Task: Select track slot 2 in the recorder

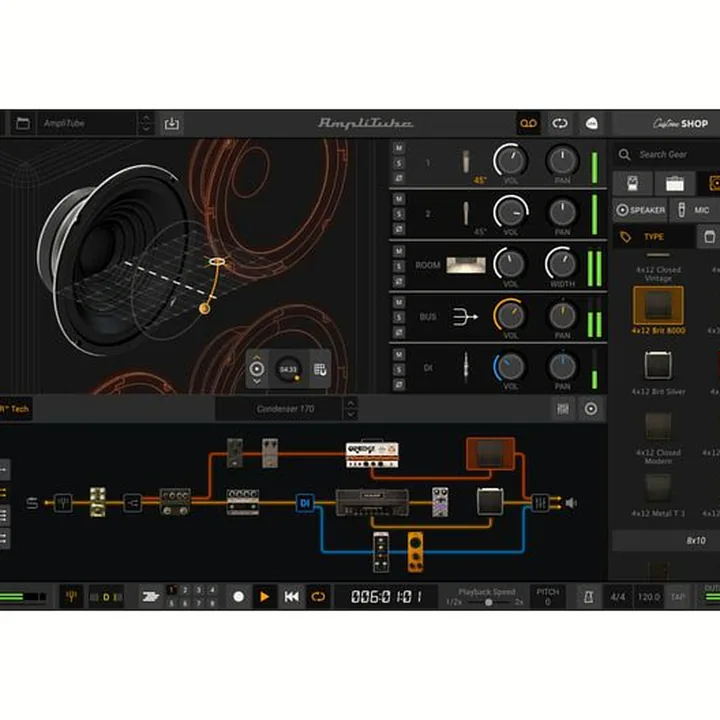Action: [x=185, y=590]
